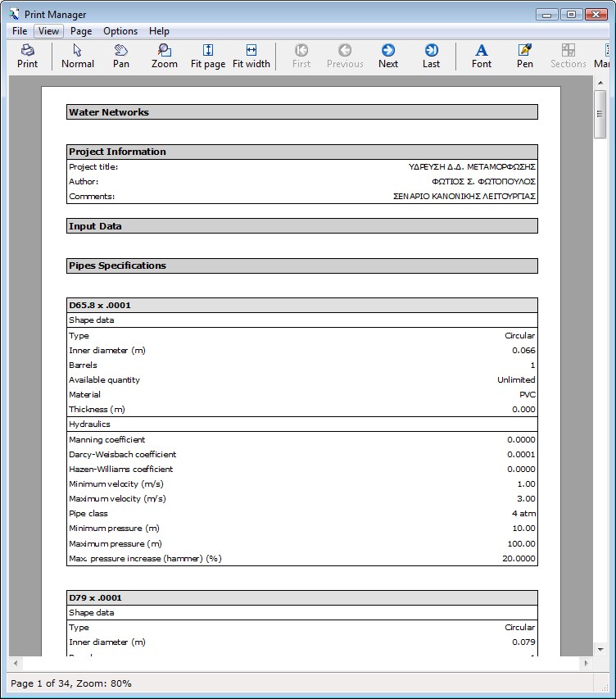Open the Pen settings tool
The width and height of the screenshot is (616, 699).
pos(525,56)
